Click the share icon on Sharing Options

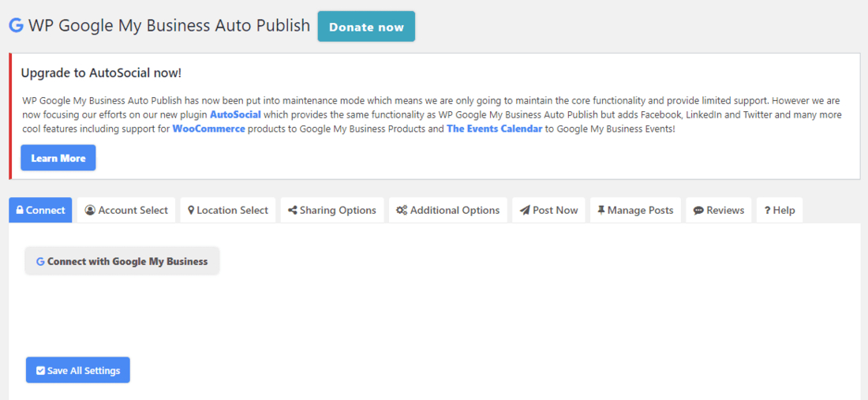coord(293,211)
